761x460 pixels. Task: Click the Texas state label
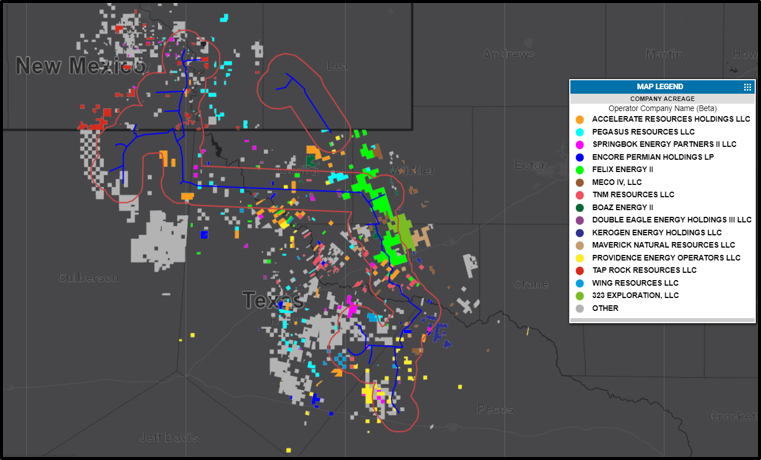tap(273, 301)
